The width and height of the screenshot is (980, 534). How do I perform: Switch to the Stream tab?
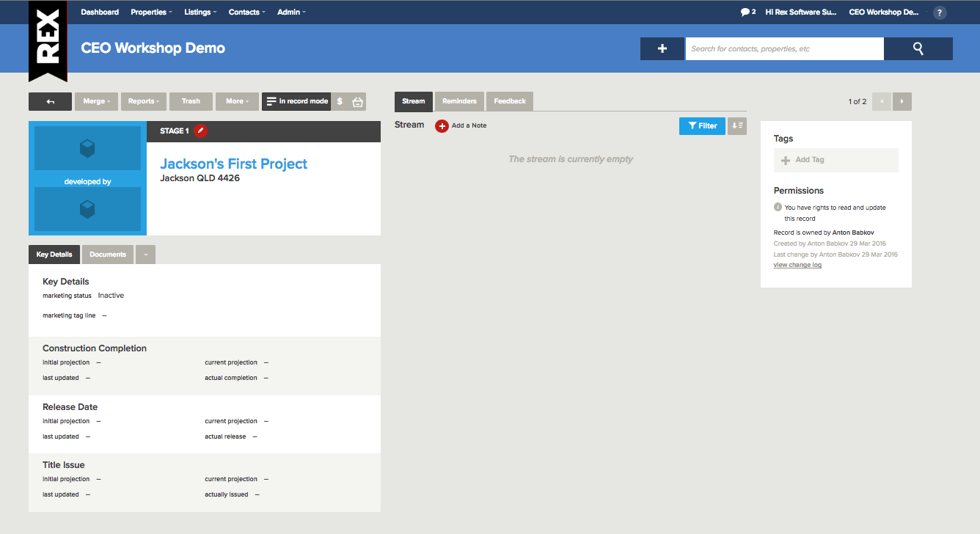414,101
